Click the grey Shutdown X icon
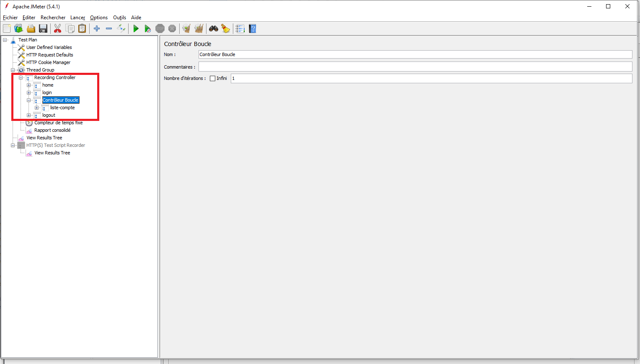This screenshot has height=364, width=640. pyautogui.click(x=172, y=28)
